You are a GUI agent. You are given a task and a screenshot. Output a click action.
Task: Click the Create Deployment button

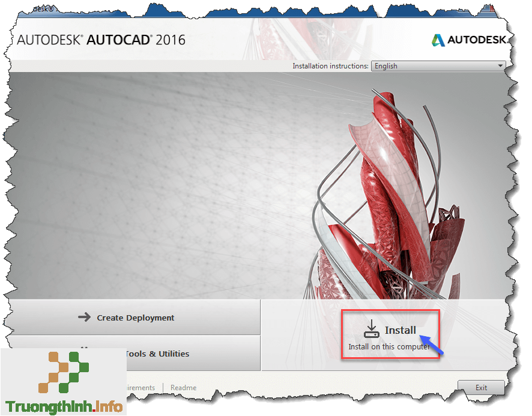pos(135,318)
